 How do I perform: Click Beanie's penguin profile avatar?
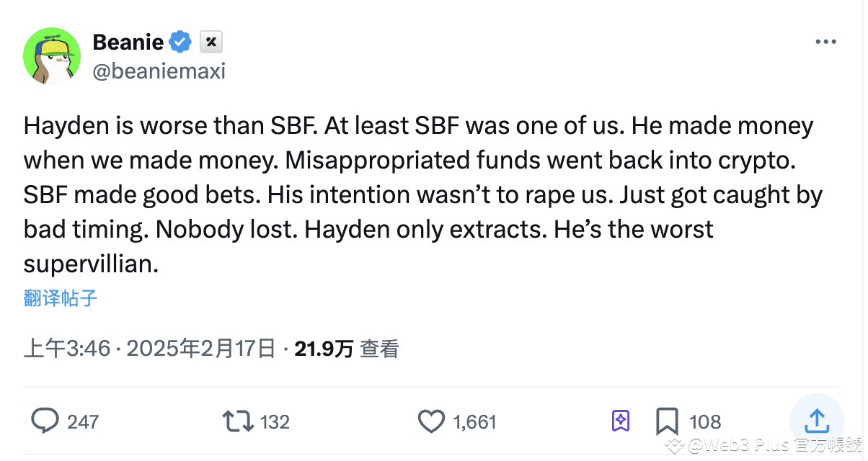[52, 56]
